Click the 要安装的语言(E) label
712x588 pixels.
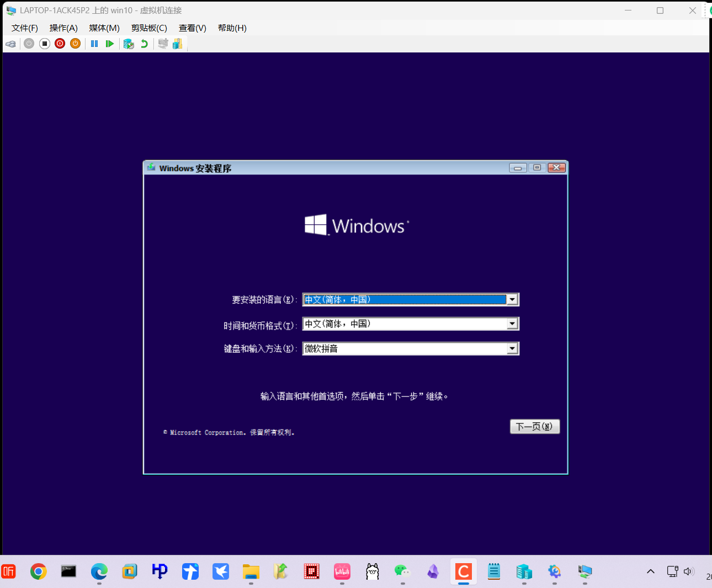[x=264, y=300]
